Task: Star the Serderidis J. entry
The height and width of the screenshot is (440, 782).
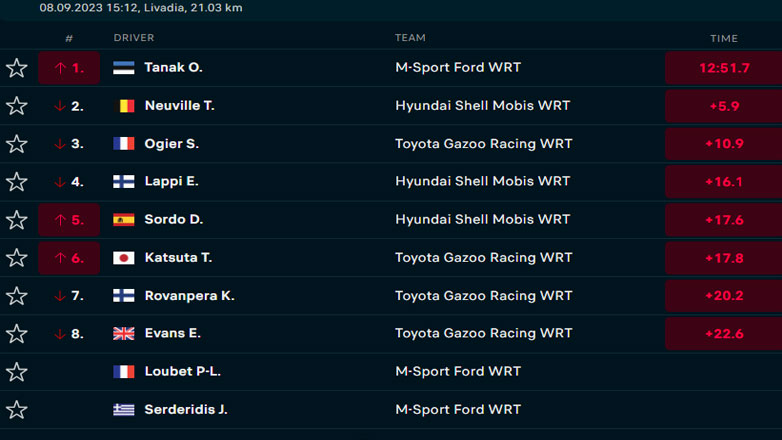Action: click(16, 410)
